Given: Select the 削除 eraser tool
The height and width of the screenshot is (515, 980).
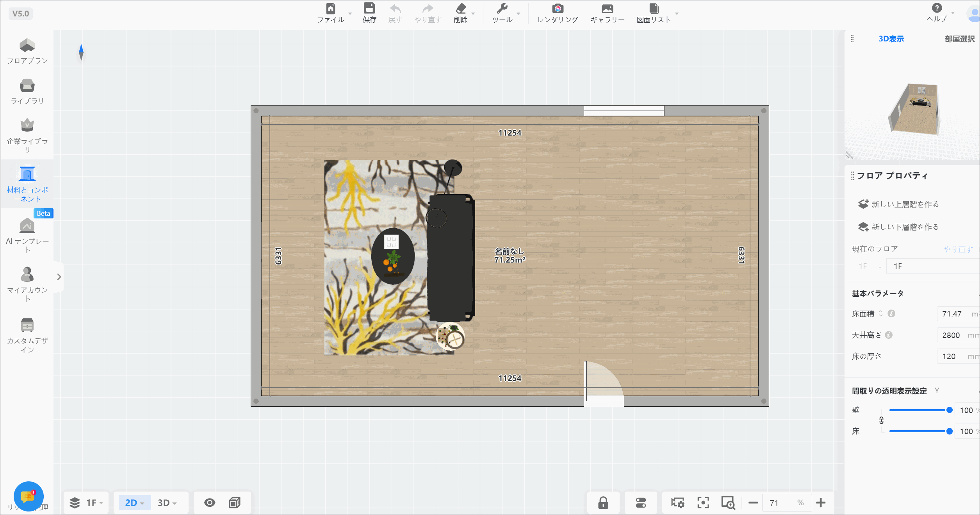Looking at the screenshot, I should coord(461,9).
